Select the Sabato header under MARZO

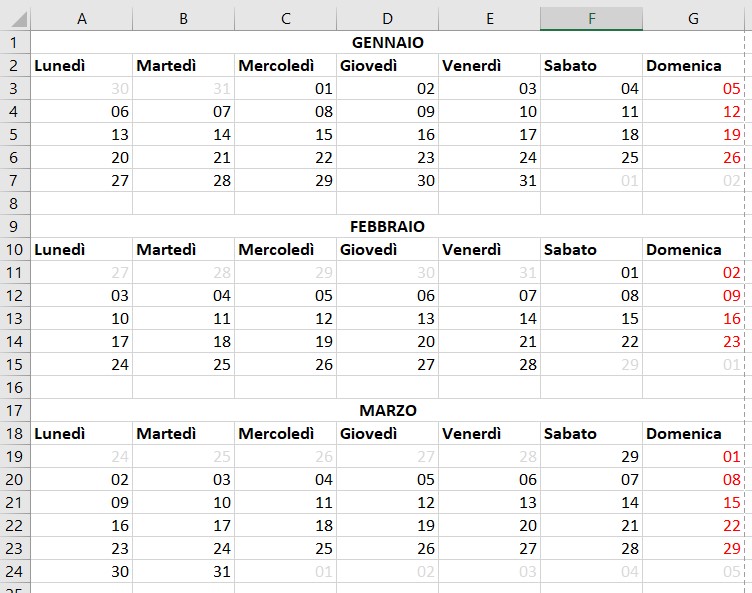click(570, 433)
